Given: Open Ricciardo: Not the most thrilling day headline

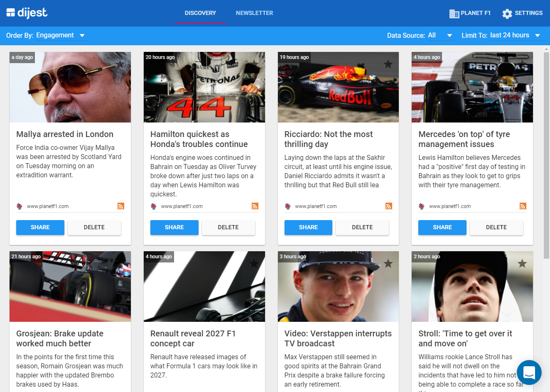Looking at the screenshot, I should point(329,139).
